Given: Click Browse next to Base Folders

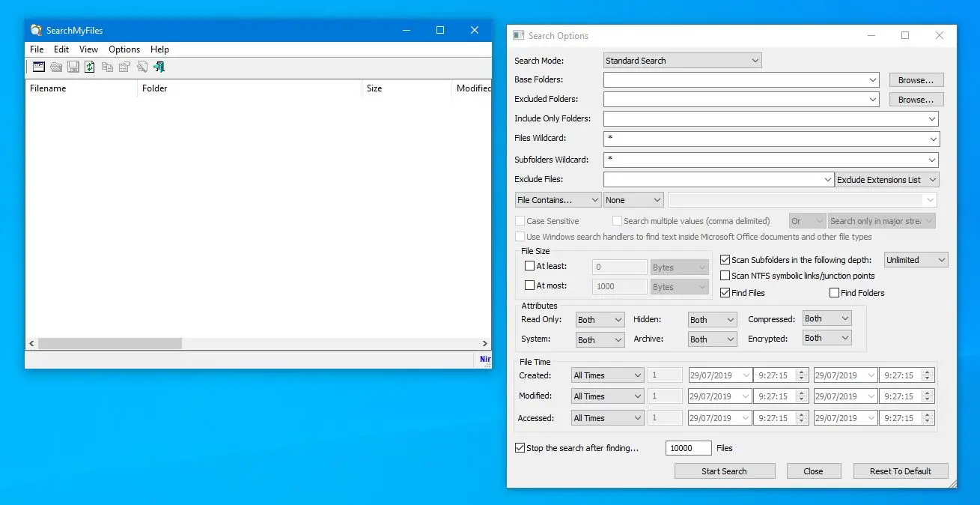Looking at the screenshot, I should tap(916, 79).
